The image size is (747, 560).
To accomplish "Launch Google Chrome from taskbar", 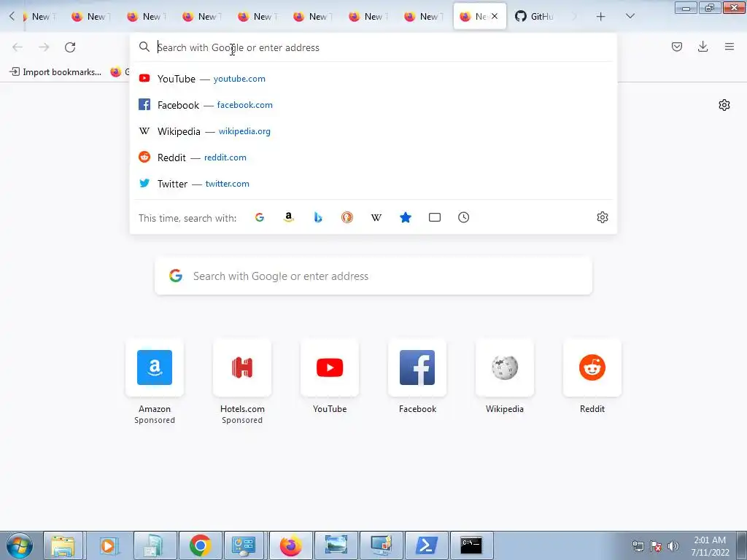I will pyautogui.click(x=200, y=545).
